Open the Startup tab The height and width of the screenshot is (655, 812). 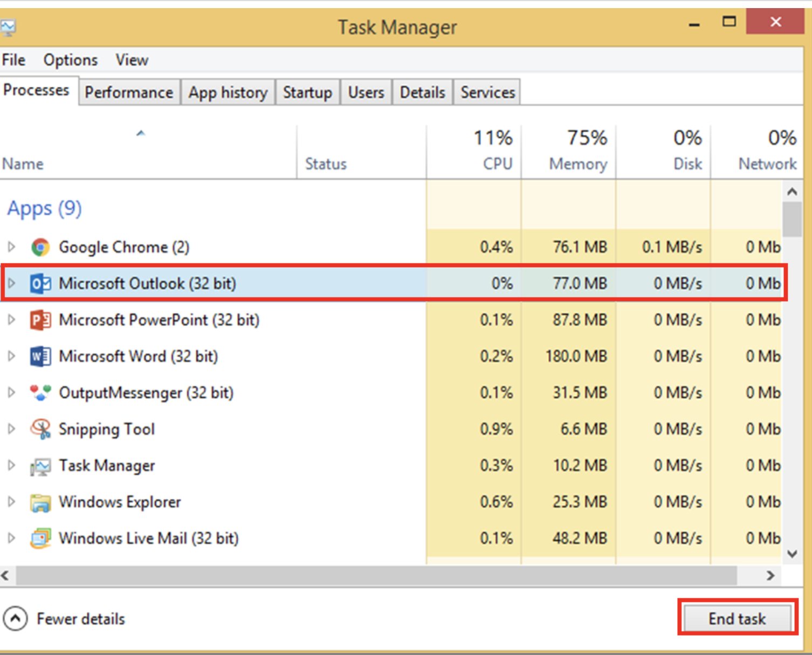(x=307, y=92)
